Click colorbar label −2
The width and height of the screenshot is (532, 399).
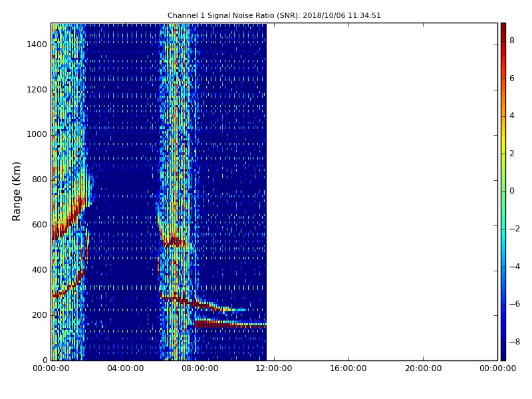tap(515, 229)
